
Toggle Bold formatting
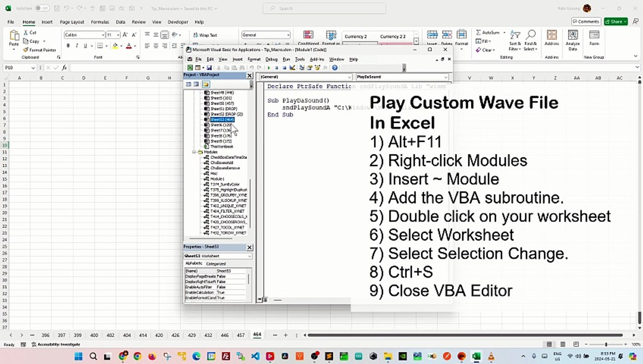(68, 45)
